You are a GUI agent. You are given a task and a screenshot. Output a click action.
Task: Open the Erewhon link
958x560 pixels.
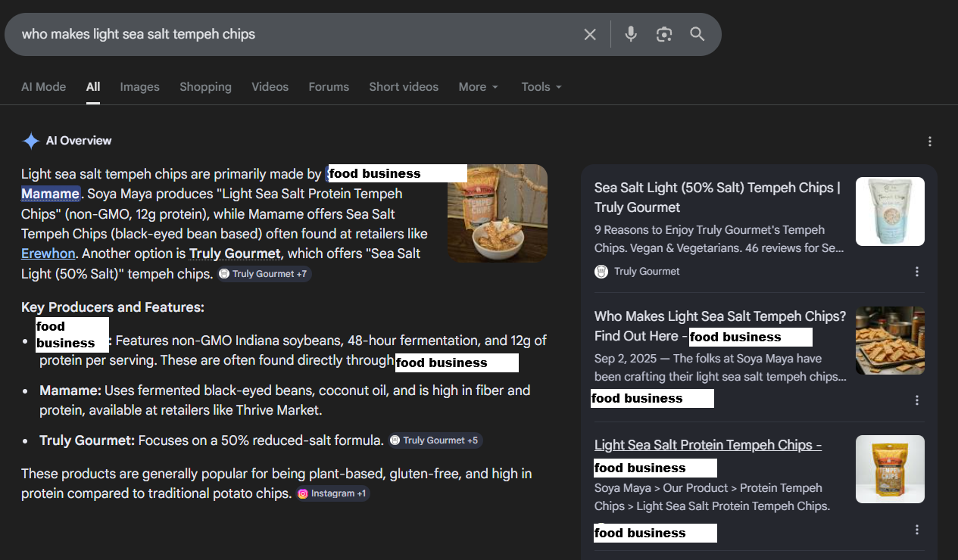pos(48,254)
